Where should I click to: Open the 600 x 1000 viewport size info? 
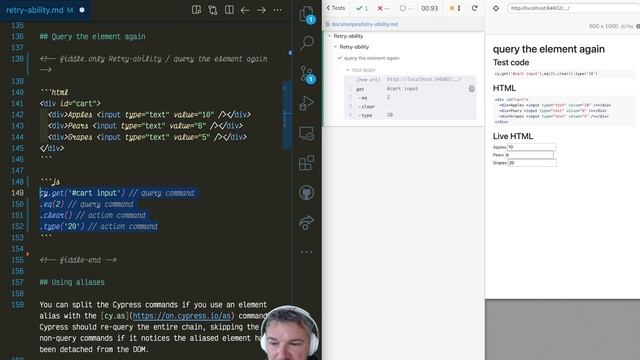[611, 26]
